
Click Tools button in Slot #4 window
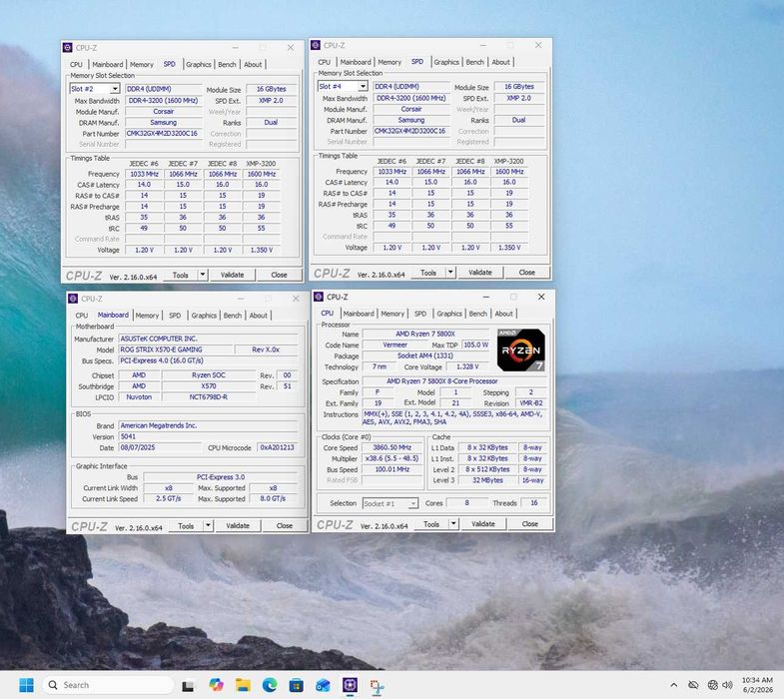click(428, 273)
